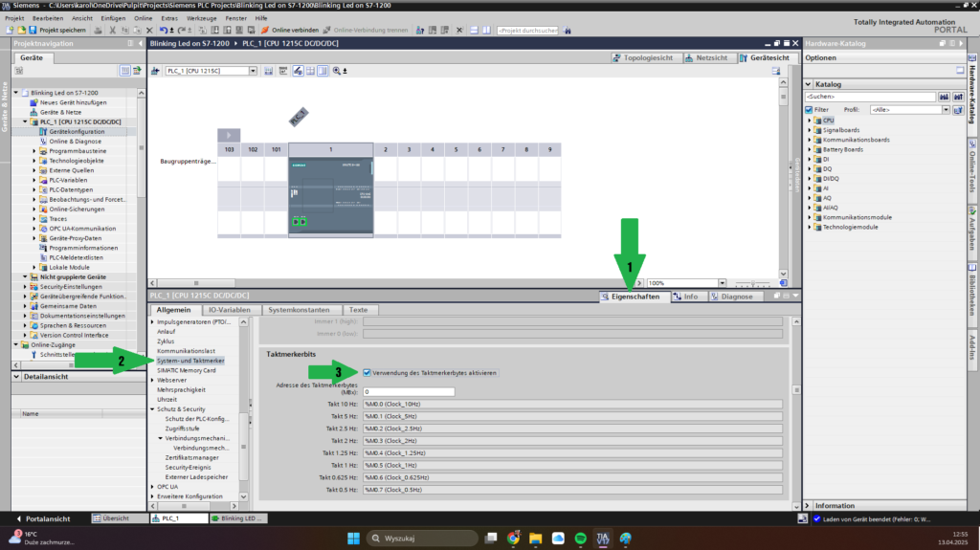
Task: Expand PLC-Variablen in project tree
Action: 34,180
